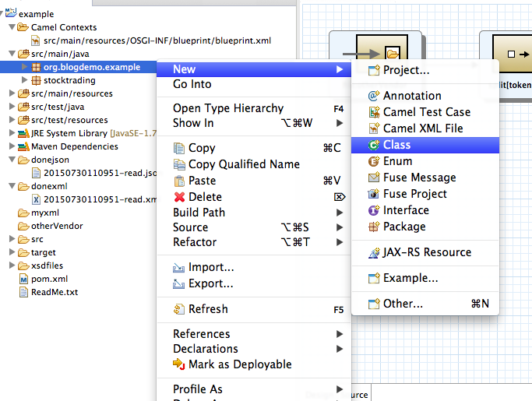Click the Copy Qualified Name icon
532x401 pixels.
coord(179,164)
